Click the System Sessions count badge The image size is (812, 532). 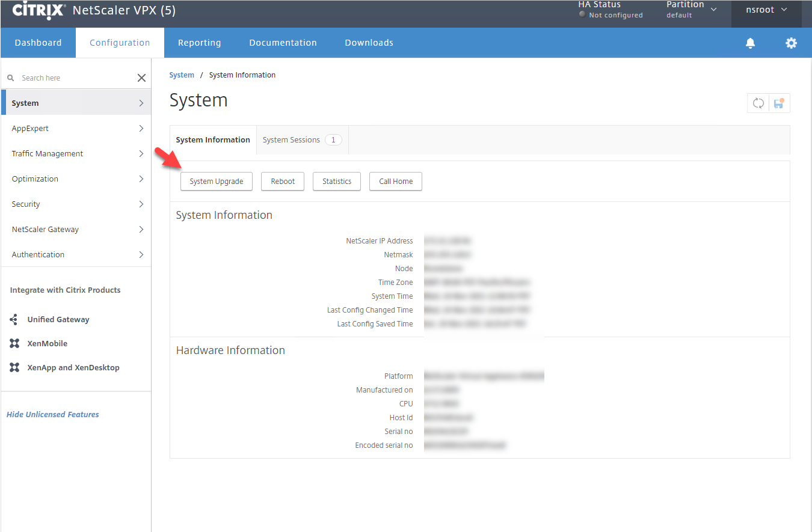click(333, 139)
